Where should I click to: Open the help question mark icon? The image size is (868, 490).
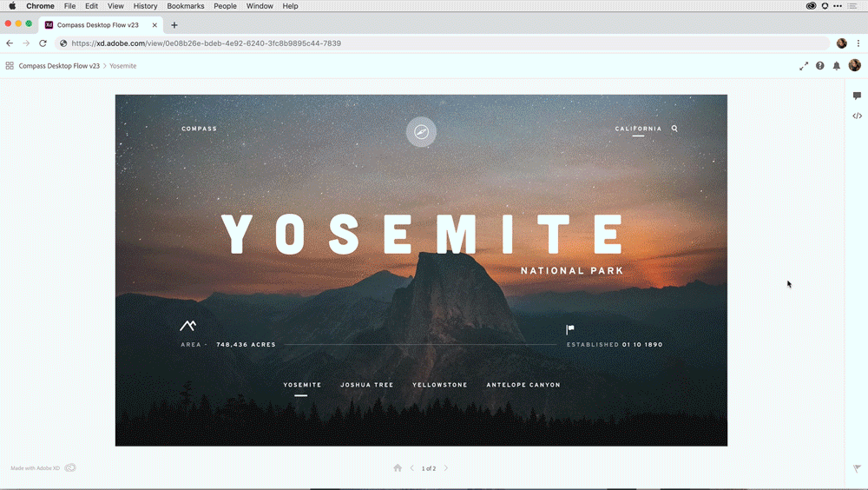pos(820,65)
